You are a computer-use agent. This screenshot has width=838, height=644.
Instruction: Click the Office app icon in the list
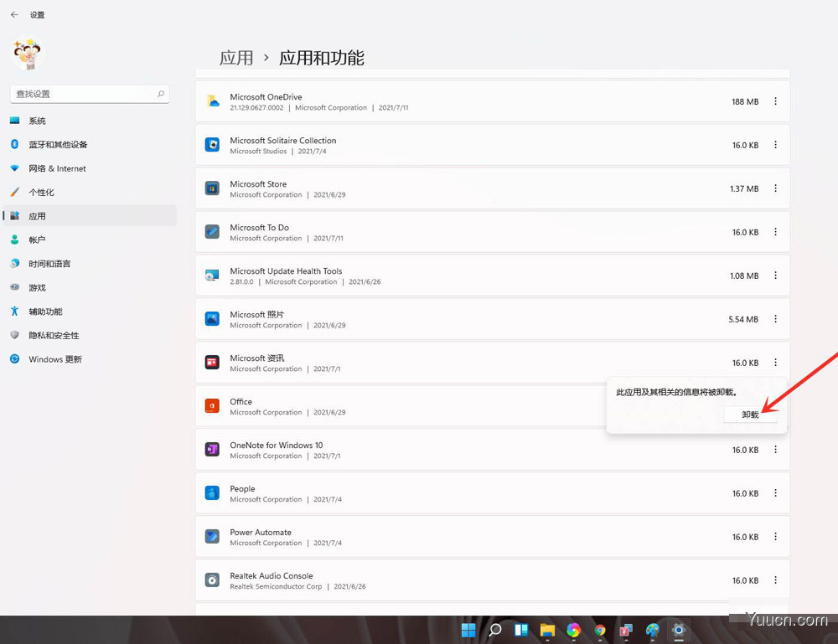tap(213, 406)
